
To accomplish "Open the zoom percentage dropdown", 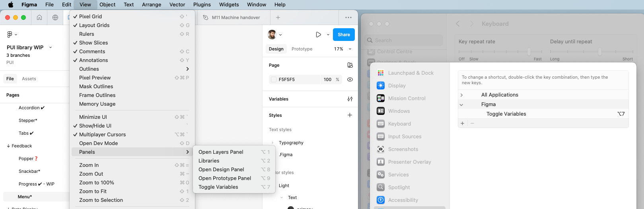I will (343, 49).
